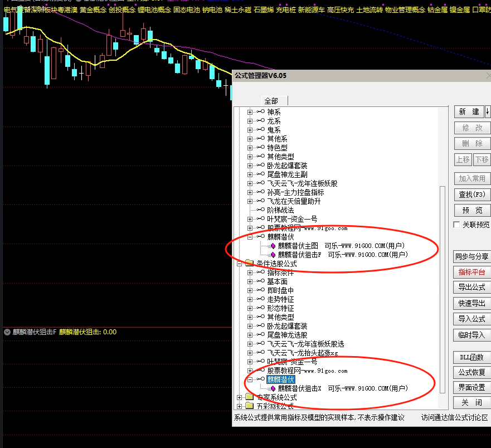
Task: Select 物业管理概念 sector tag
Action: (405, 10)
